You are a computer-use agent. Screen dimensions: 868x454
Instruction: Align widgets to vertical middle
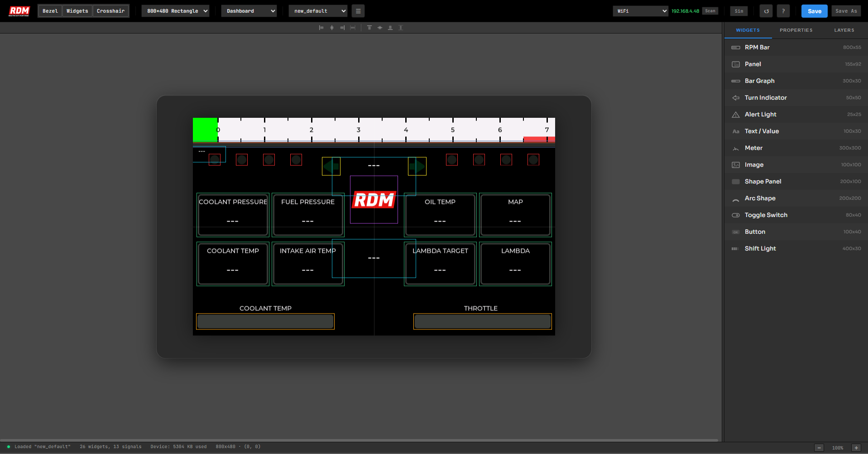pos(380,28)
